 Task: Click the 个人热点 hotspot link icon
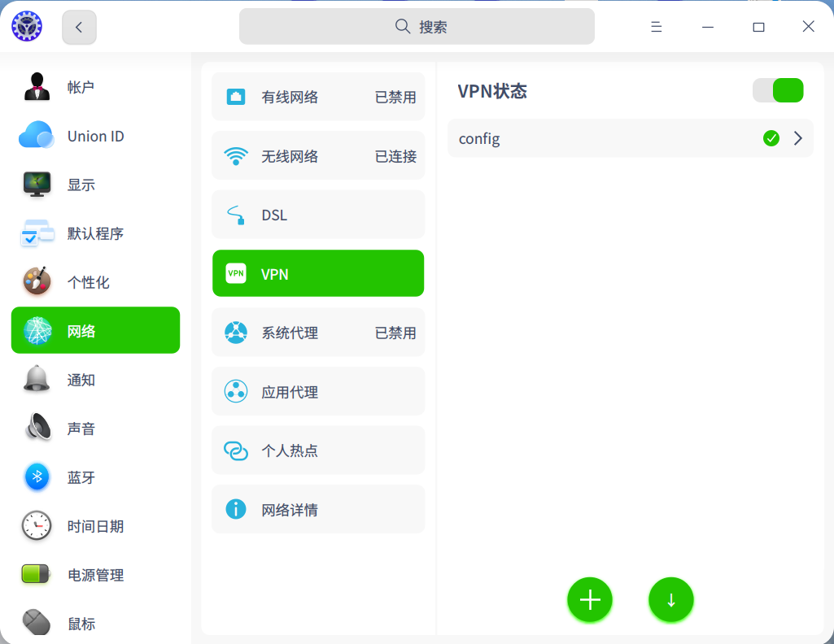click(236, 450)
